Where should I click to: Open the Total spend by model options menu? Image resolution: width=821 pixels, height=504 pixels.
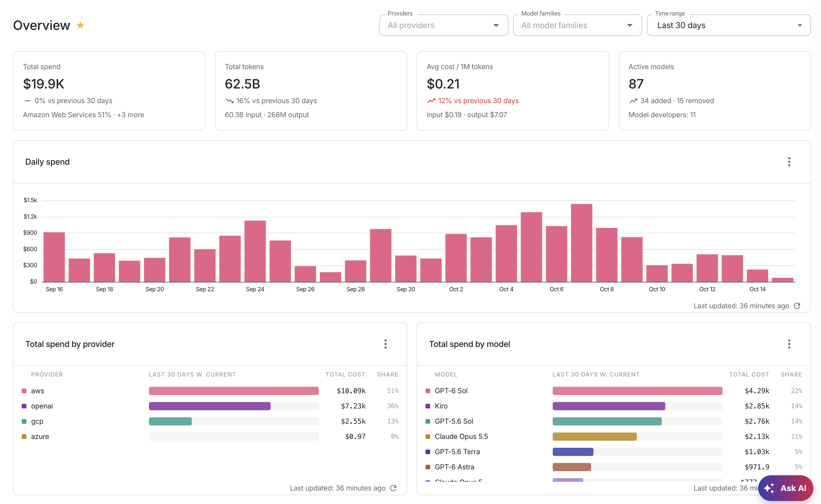(789, 344)
